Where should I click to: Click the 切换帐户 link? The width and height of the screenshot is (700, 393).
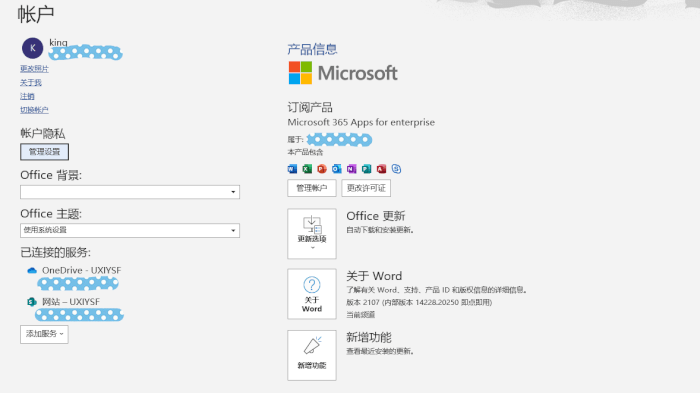pos(34,110)
